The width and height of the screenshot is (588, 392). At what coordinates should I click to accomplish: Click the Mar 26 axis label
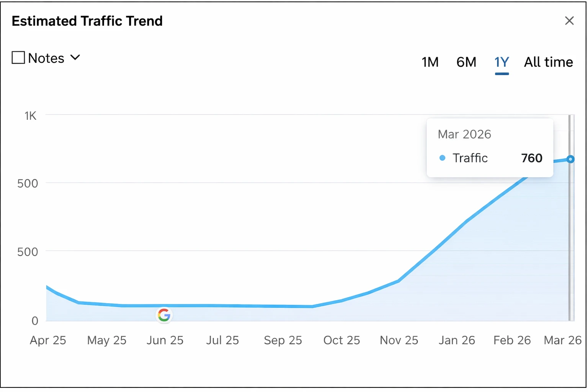(x=562, y=340)
